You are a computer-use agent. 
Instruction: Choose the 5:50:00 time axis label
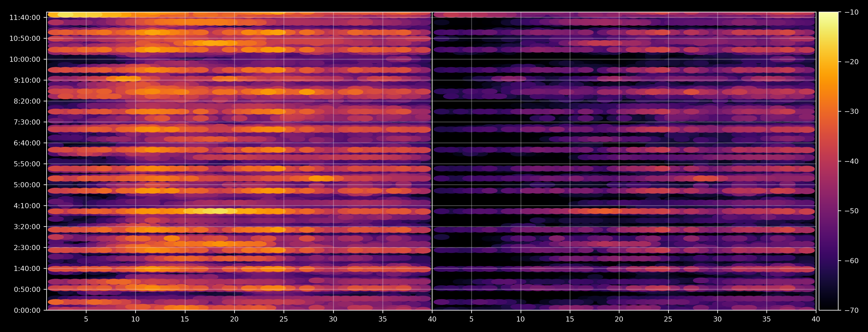(27, 164)
